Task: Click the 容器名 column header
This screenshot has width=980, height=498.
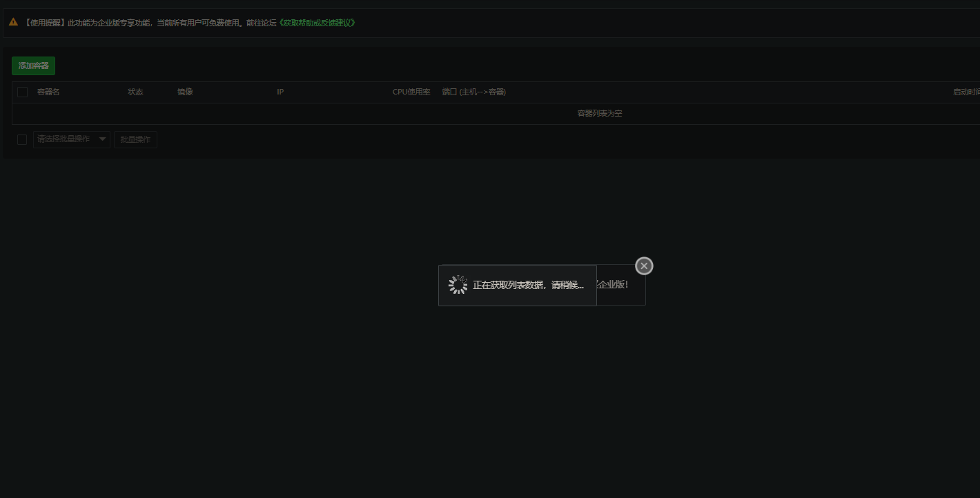Action: click(48, 92)
